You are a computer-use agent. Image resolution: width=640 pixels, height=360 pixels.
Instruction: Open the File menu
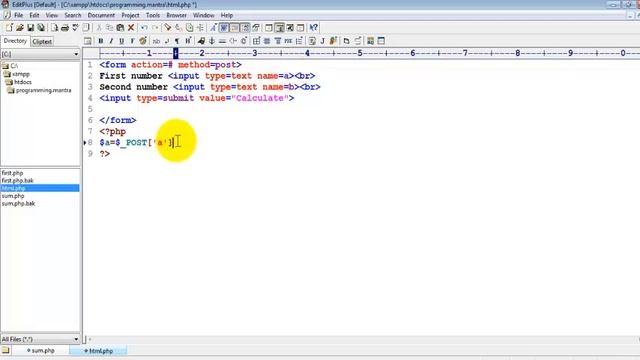(19, 15)
